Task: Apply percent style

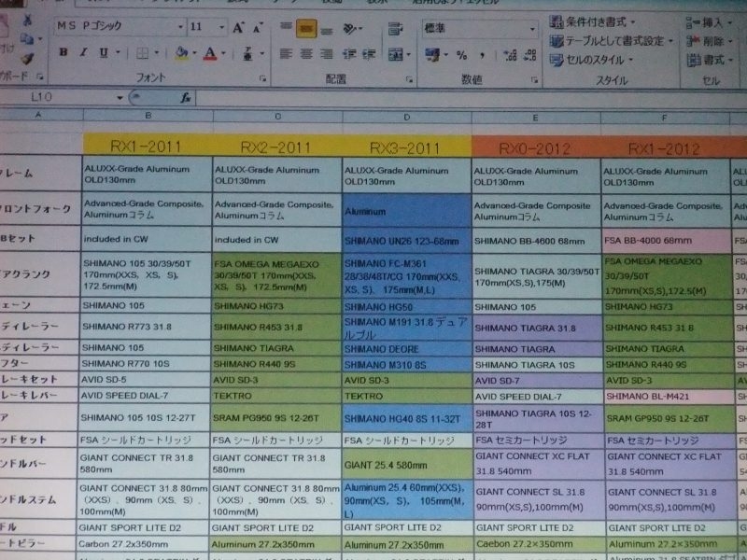Action: pyautogui.click(x=461, y=55)
